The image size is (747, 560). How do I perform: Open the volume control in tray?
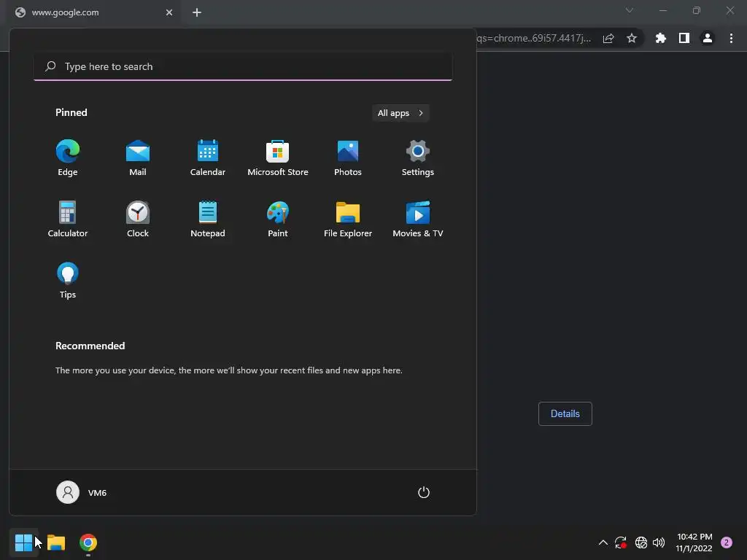point(659,542)
